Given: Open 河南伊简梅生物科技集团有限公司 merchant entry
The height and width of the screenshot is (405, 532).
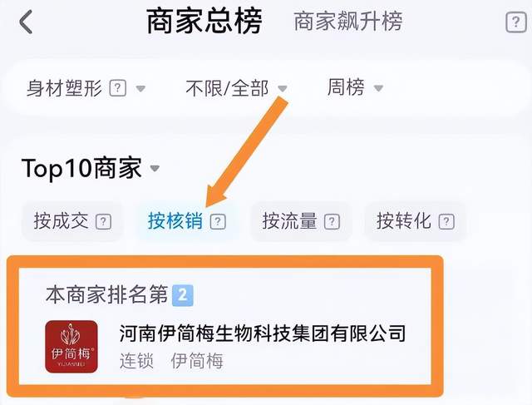Looking at the screenshot, I should (x=224, y=346).
